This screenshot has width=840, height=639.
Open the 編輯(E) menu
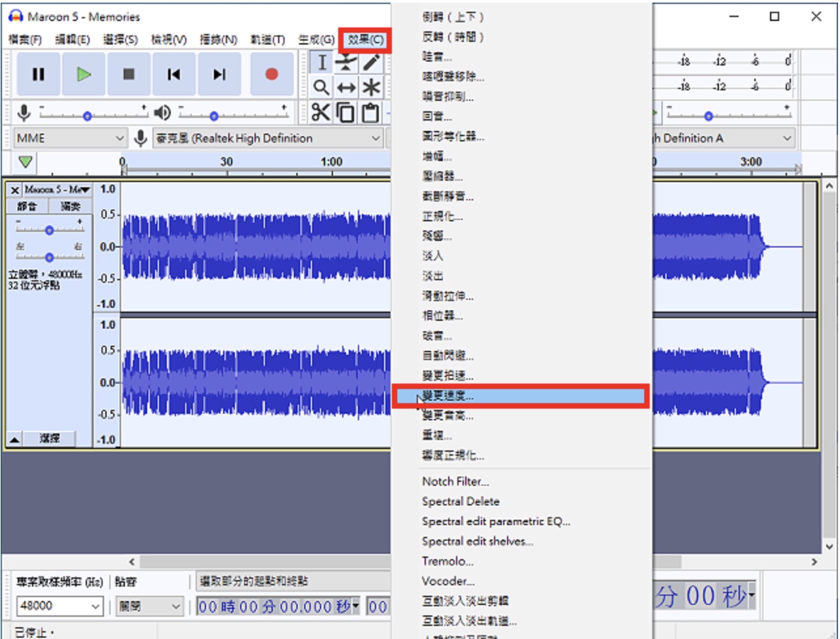pos(73,40)
